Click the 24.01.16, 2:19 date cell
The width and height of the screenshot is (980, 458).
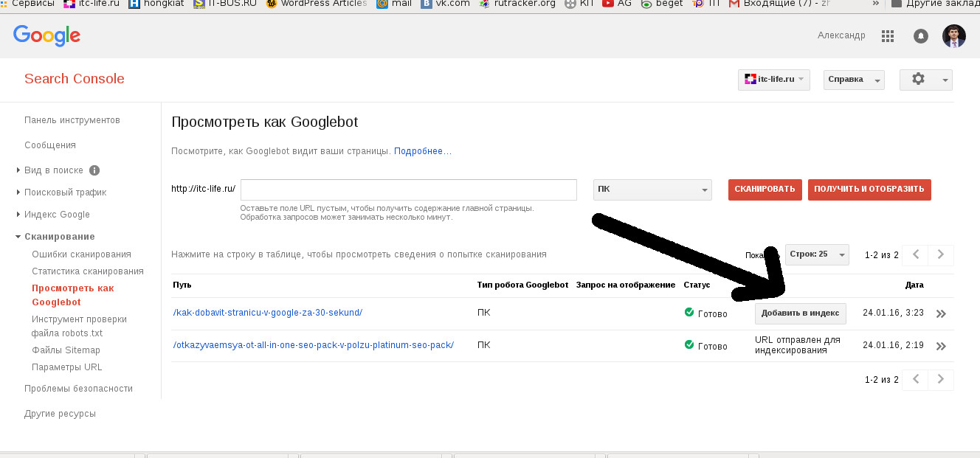click(893, 346)
